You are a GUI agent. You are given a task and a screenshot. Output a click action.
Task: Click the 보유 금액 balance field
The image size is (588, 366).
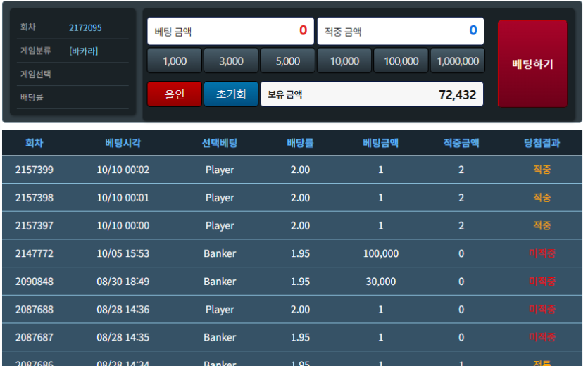[372, 94]
